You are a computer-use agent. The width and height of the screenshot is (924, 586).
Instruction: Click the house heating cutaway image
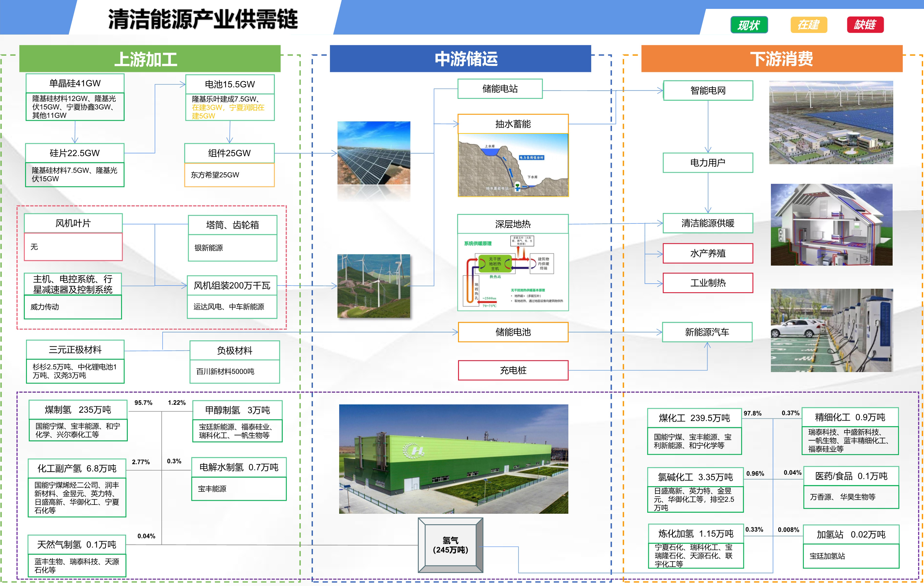click(831, 224)
